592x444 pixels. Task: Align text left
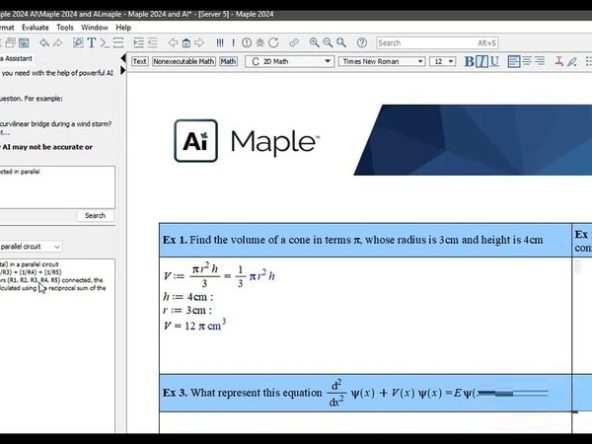click(514, 61)
